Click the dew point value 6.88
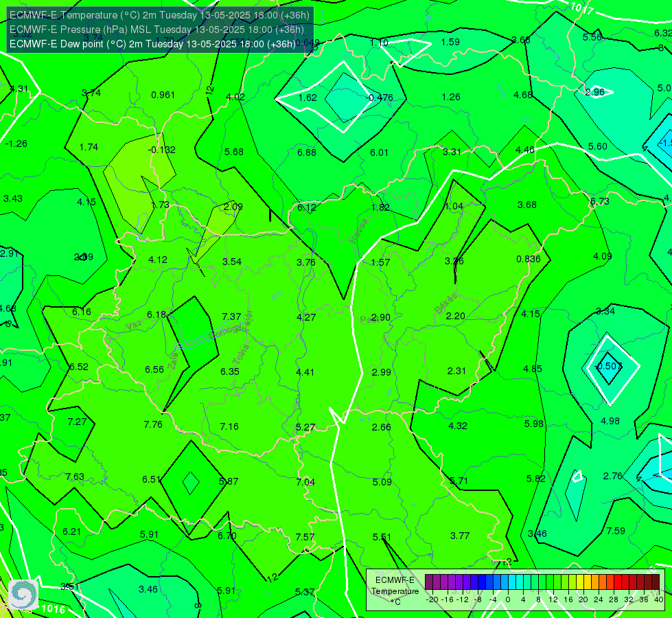The height and width of the screenshot is (618, 672). 306,152
